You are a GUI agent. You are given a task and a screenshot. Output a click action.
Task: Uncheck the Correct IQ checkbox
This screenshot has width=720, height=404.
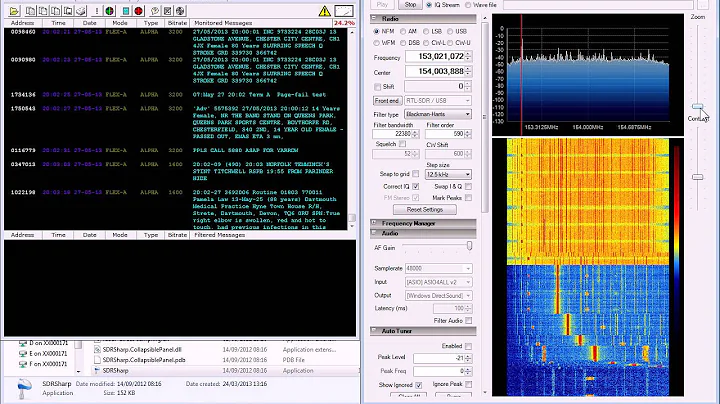416,186
